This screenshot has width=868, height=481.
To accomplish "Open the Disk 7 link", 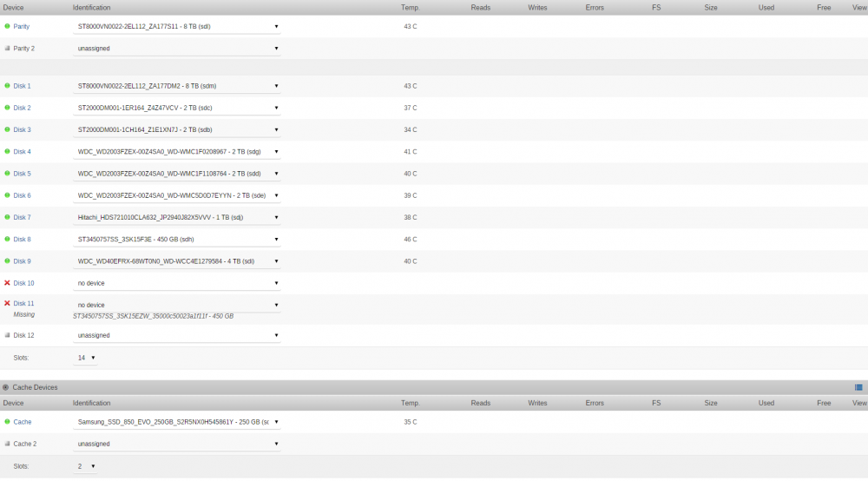I will [x=23, y=218].
